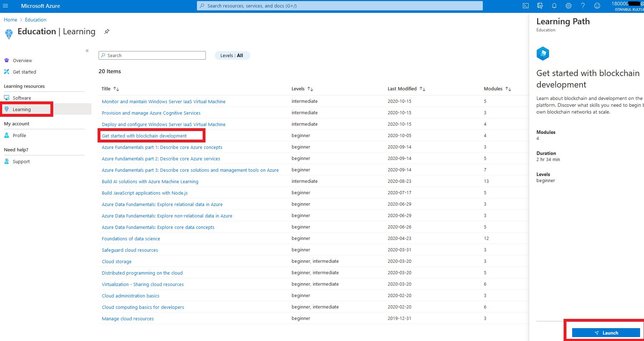Viewport: 644px width, 341px height.
Task: Open Monitor and maintain Windows Server IaaS VM
Action: tap(164, 101)
